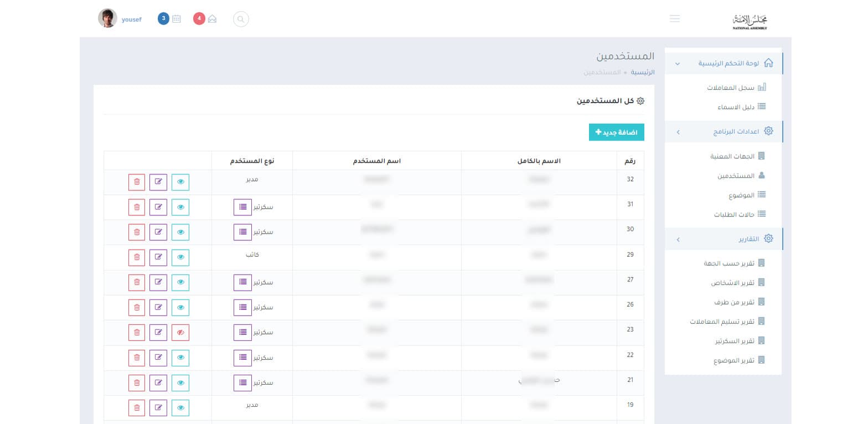Open تقرير حسب الجهة in the sidebar
This screenshot has height=424, width=868.
(x=734, y=263)
